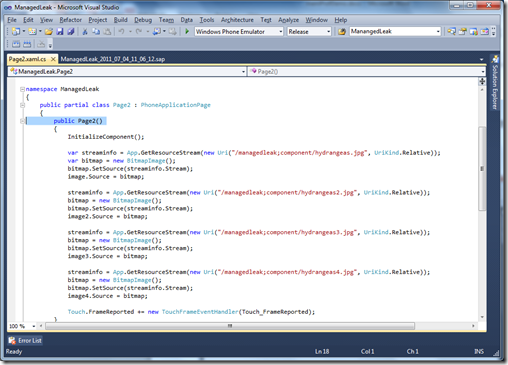The image size is (508, 365).
Task: Open the View menu
Action: 46,20
